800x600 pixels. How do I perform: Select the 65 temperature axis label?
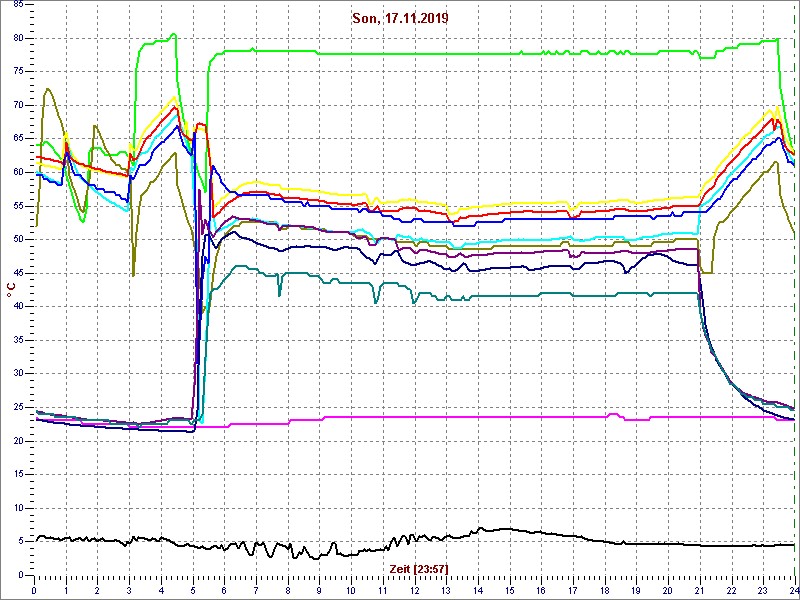point(17,139)
